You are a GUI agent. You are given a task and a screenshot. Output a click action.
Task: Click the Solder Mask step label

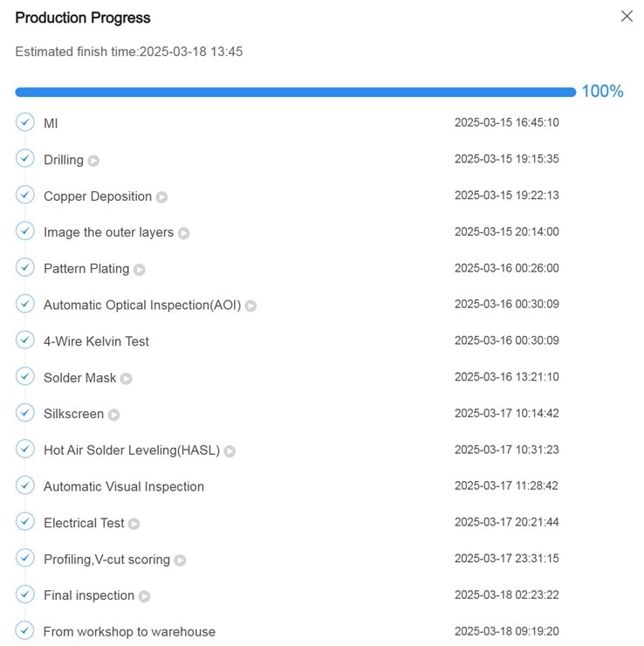[x=79, y=378]
